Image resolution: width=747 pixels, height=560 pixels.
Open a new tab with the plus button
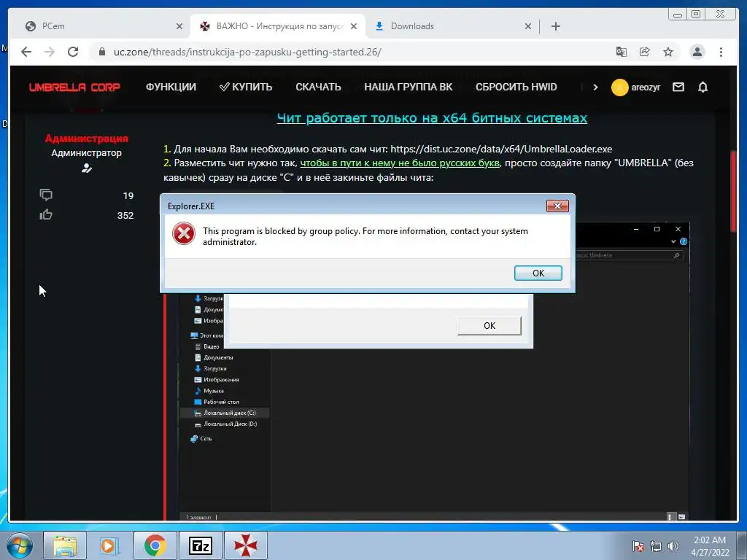(555, 26)
